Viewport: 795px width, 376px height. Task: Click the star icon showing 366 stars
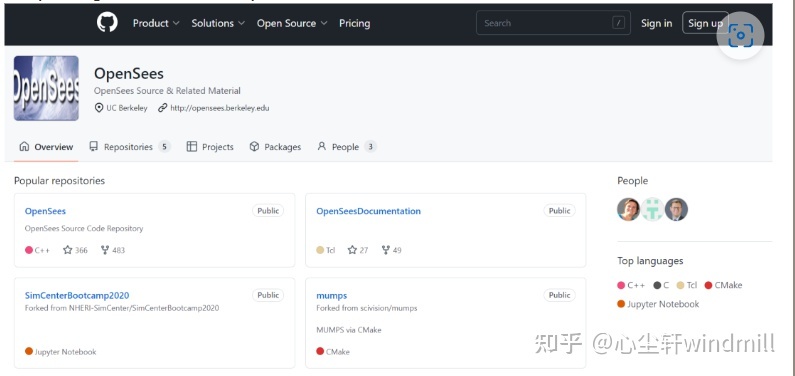click(68, 250)
